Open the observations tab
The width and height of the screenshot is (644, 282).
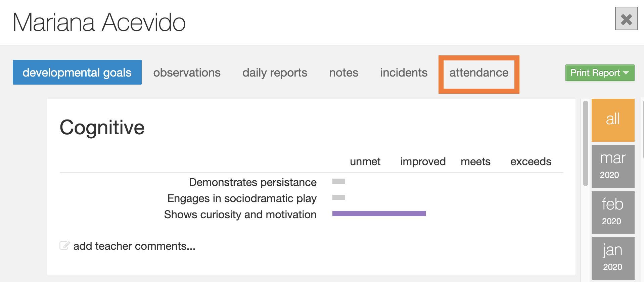pos(187,73)
